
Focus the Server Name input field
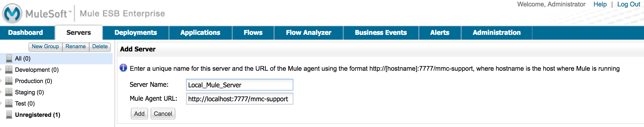point(239,85)
